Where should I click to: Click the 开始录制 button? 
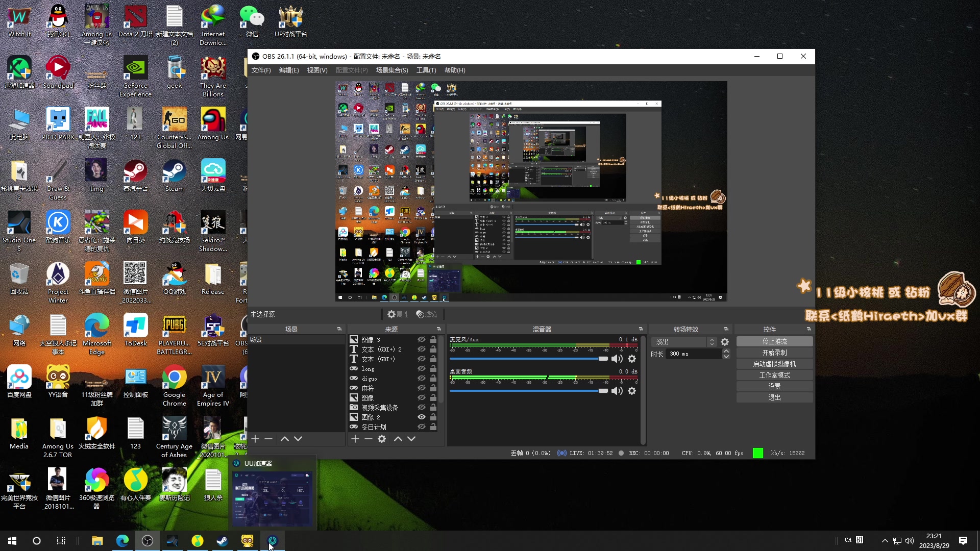(x=774, y=353)
